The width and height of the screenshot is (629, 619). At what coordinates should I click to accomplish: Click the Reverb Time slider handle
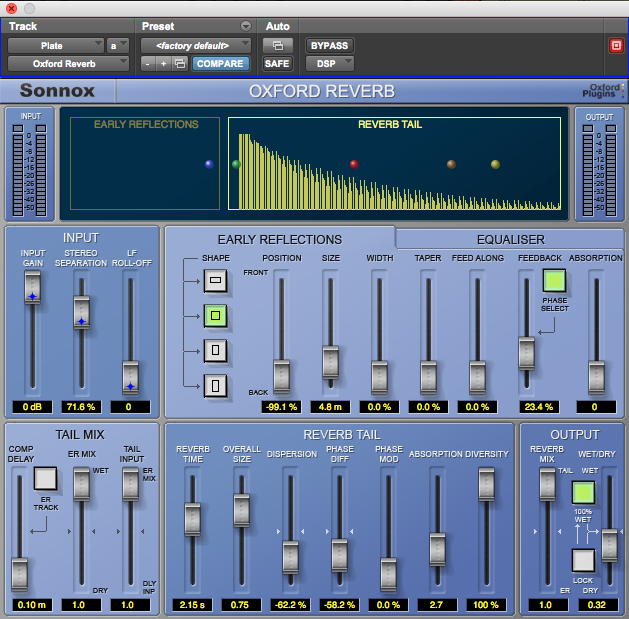(x=193, y=519)
